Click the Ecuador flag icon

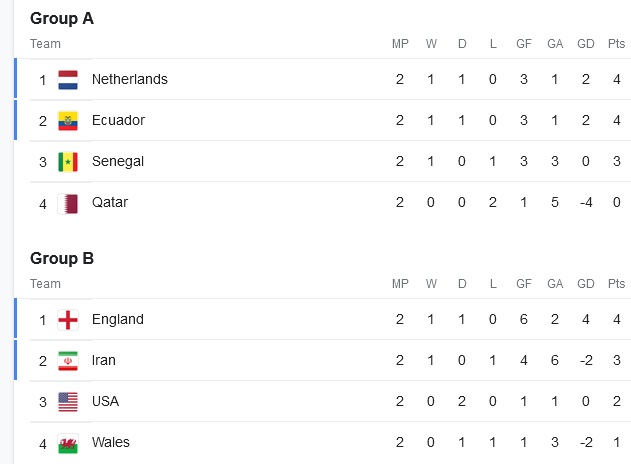click(x=68, y=120)
